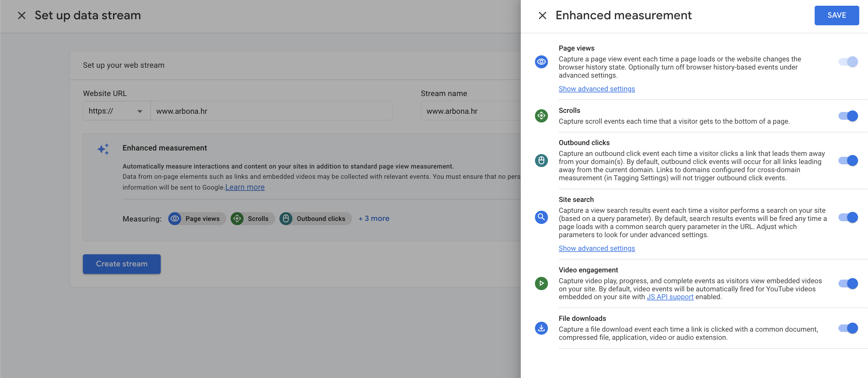Screen dimensions: 868x378
Task: Open the Enhanced measurement panel close button
Action: click(x=542, y=15)
